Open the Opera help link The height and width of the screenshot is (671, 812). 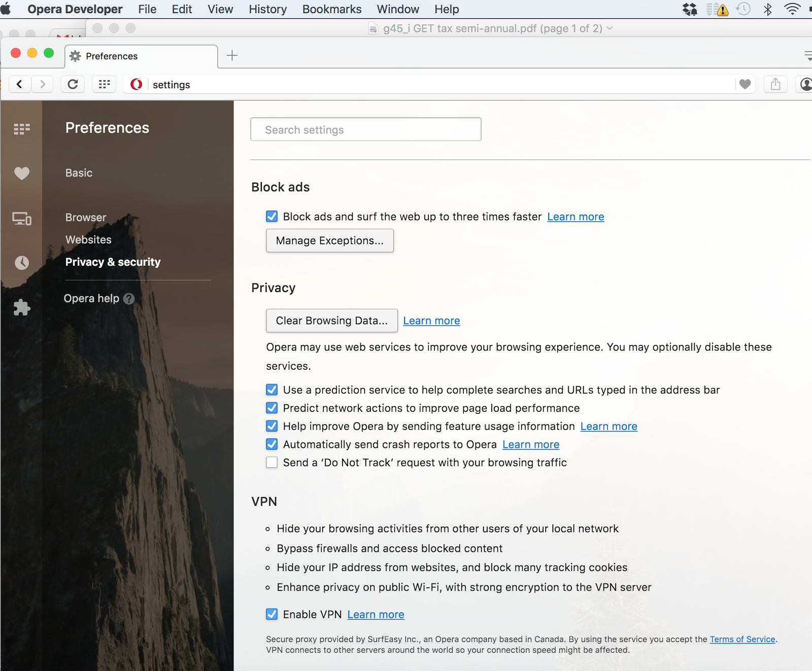(91, 299)
